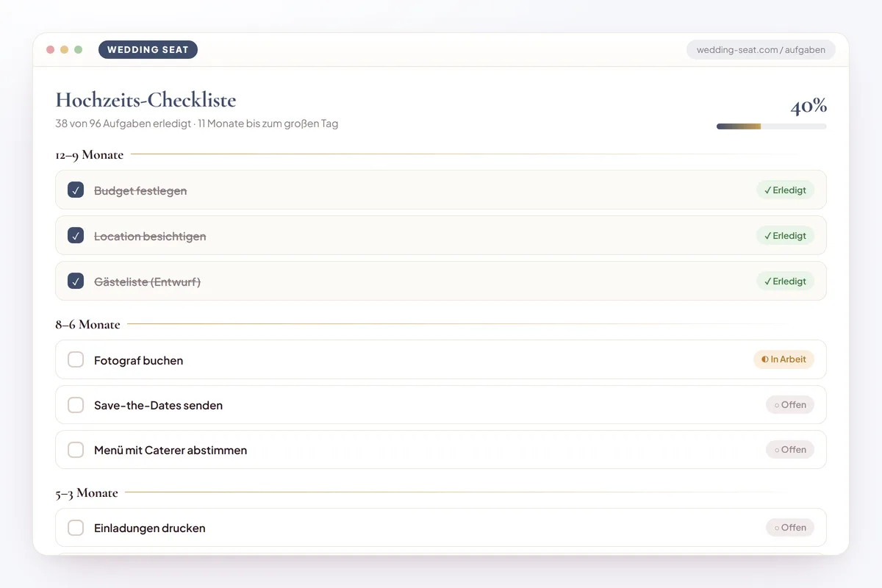Click Offen badge for Save-the-Dates senden
Image resolution: width=882 pixels, height=588 pixels.
coord(790,405)
